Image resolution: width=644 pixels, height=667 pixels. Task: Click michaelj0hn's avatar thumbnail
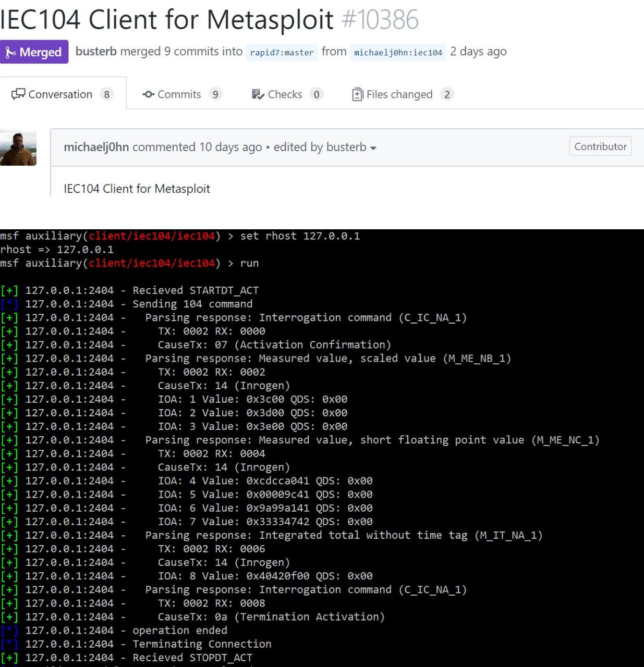[18, 147]
